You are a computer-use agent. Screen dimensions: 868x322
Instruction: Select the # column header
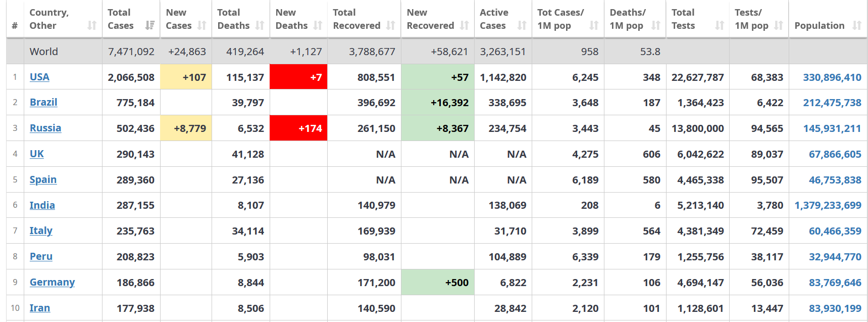(15, 25)
